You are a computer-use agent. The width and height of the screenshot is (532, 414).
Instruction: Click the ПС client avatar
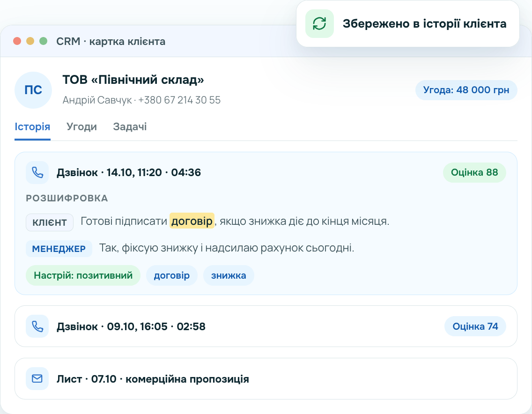pyautogui.click(x=33, y=90)
